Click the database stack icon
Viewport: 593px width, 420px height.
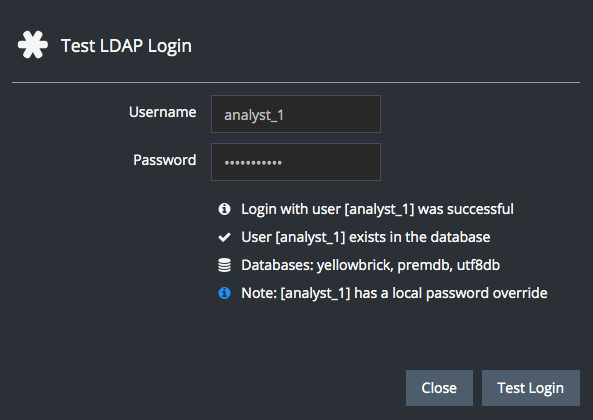pyautogui.click(x=224, y=265)
